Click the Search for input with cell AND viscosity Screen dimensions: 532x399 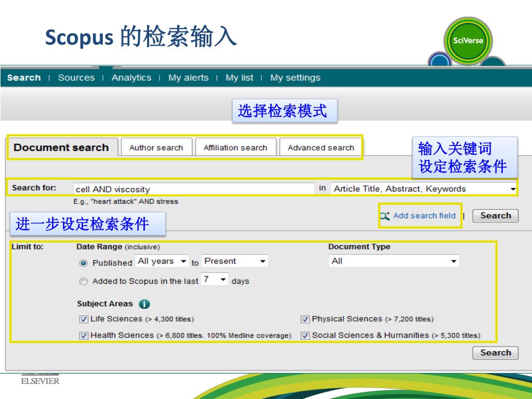pyautogui.click(x=194, y=189)
